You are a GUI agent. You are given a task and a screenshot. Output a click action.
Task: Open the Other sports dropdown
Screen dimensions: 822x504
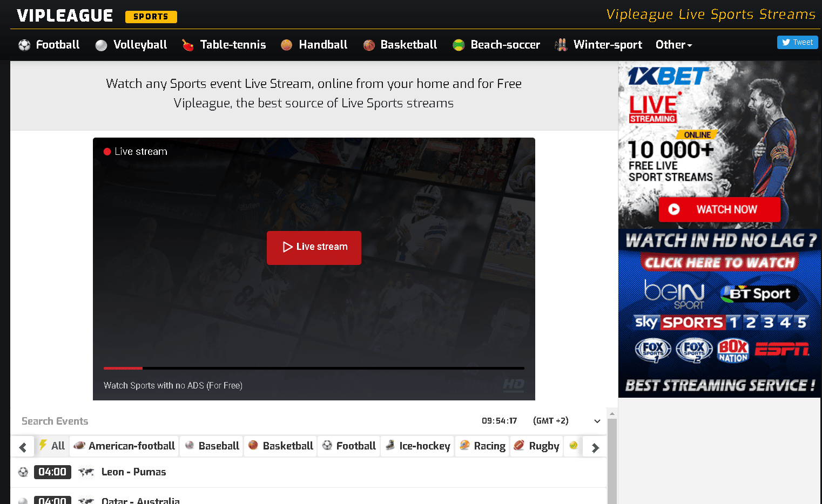(673, 45)
